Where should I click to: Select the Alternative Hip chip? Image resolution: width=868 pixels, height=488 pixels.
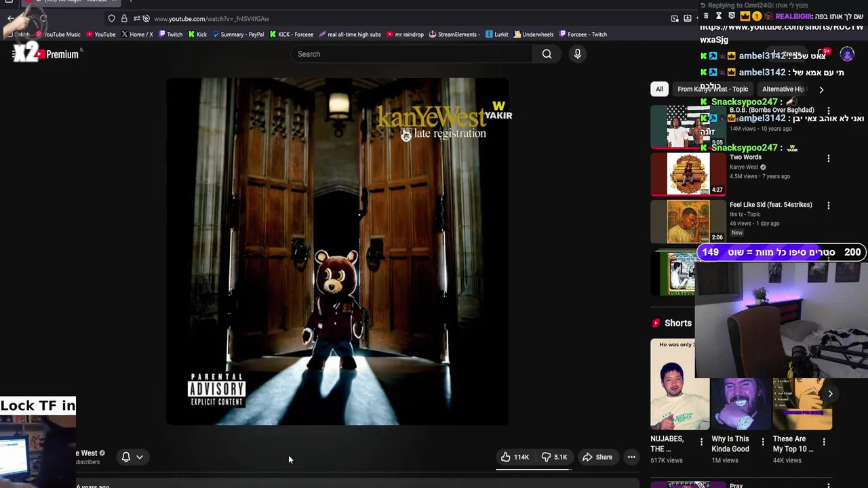(x=783, y=89)
